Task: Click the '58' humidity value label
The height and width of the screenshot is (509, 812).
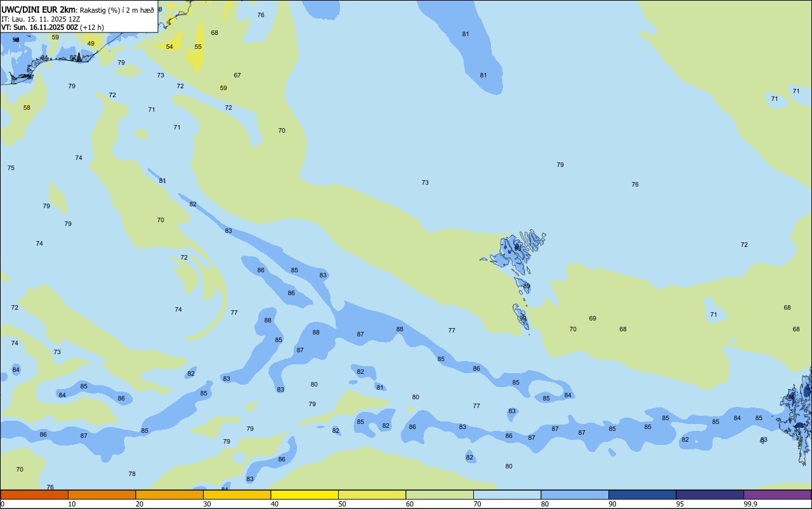Action: coord(27,108)
